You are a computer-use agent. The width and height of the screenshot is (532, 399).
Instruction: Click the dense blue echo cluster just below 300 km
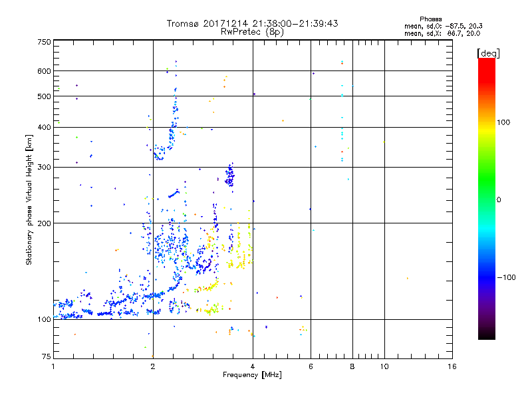pos(229,176)
